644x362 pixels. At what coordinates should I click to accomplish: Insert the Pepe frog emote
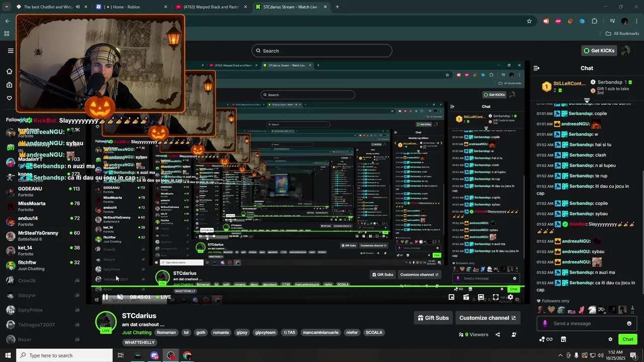(561, 310)
